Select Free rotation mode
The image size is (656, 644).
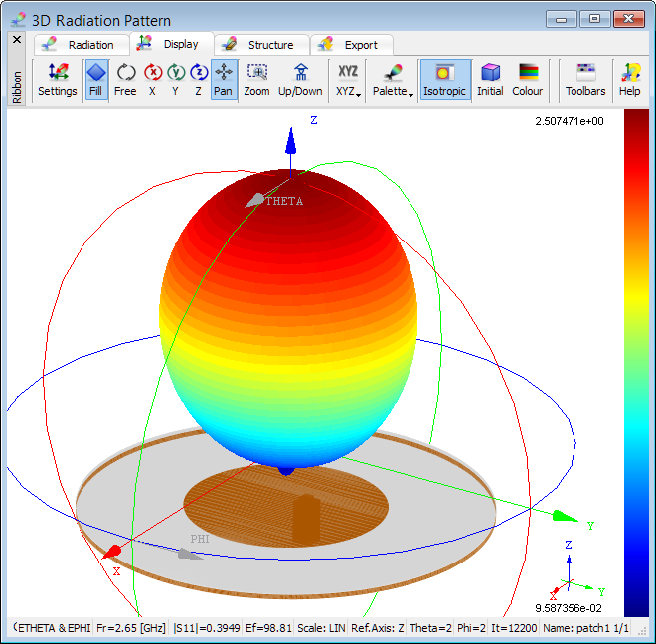[x=125, y=80]
